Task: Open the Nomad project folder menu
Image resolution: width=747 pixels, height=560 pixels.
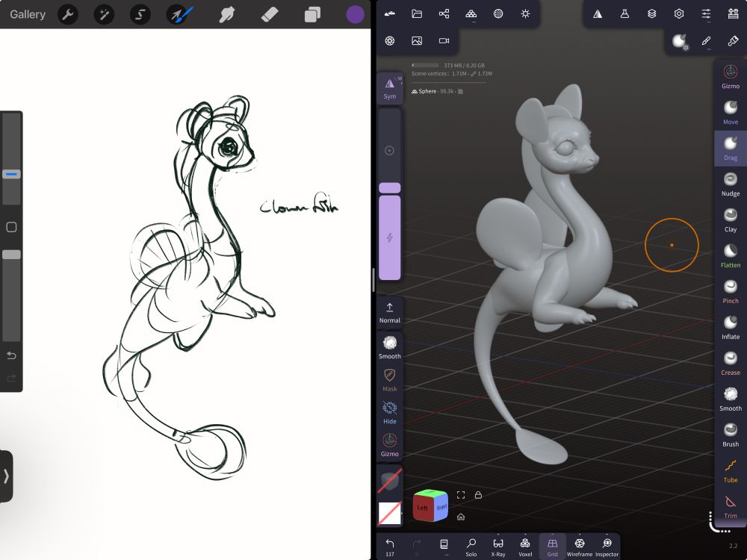Action: 417,13
